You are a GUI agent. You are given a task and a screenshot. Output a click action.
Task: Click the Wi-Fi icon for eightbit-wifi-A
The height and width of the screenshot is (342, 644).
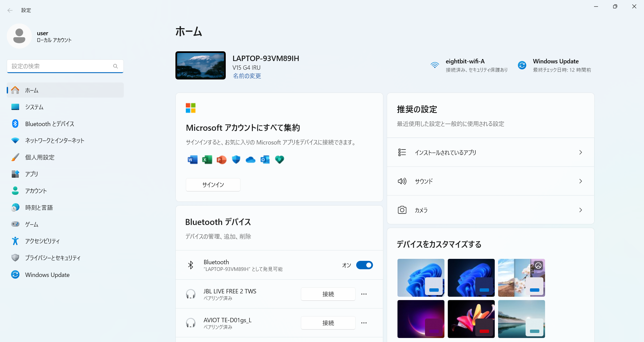click(x=435, y=65)
